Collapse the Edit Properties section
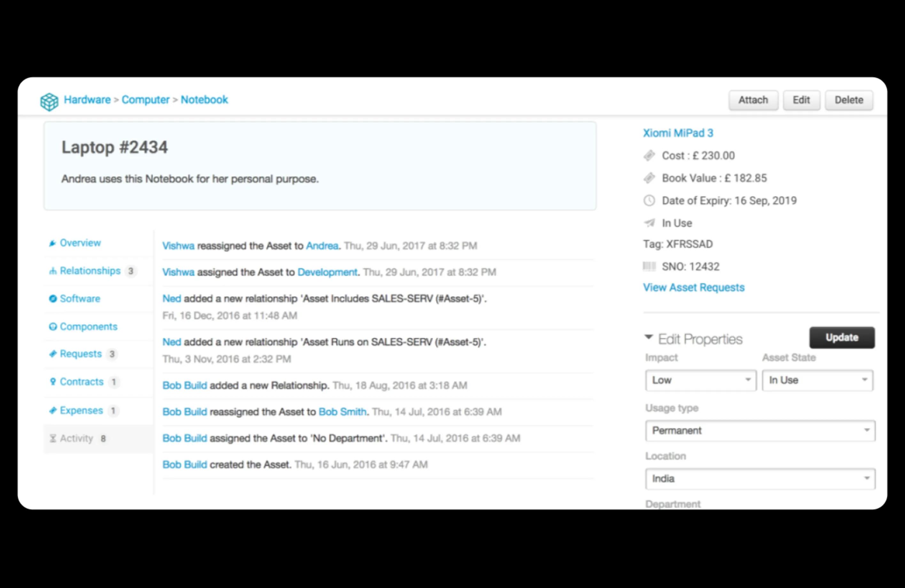905x588 pixels. (649, 337)
